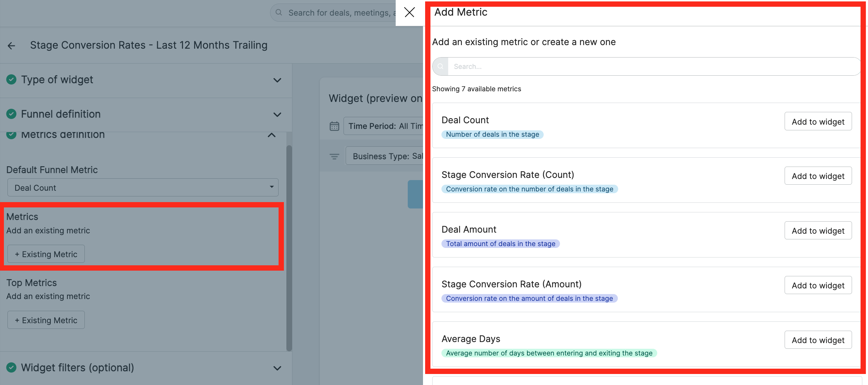Click the Average Days metric title
Screen dimensions: 868x385
tap(471, 339)
